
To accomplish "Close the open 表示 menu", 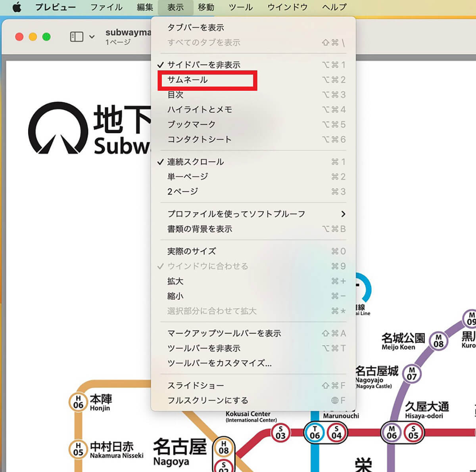I will coord(175,7).
